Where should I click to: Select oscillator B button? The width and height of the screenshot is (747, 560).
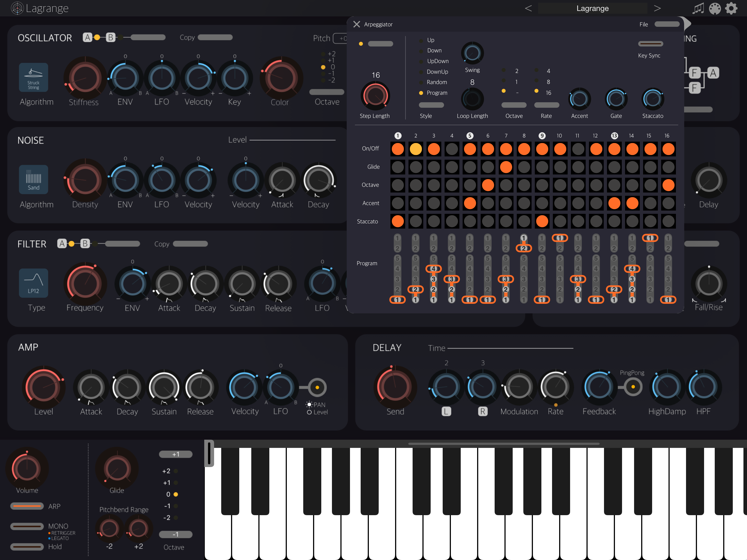point(110,37)
